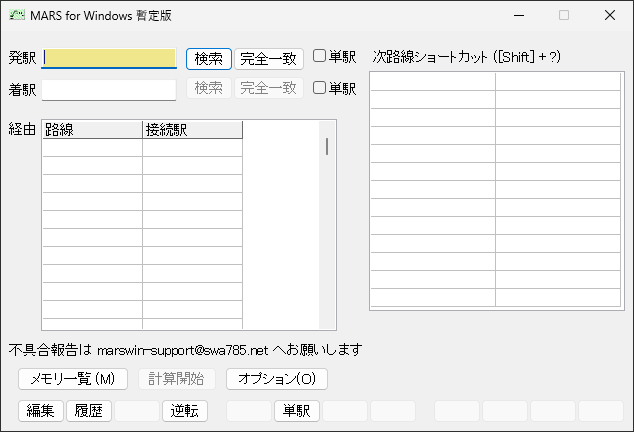This screenshot has height=432, width=634.
Task: Select the 接続駅 column header
Action: tap(192, 130)
